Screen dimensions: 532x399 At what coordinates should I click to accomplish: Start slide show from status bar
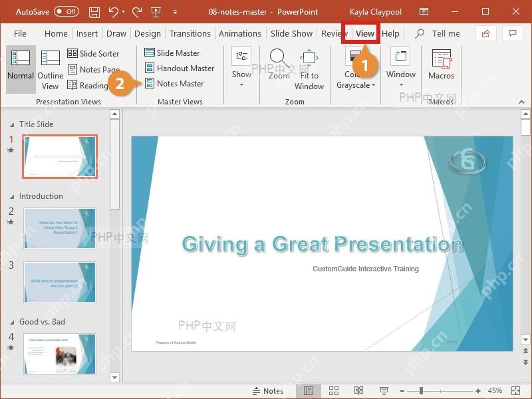click(x=384, y=391)
